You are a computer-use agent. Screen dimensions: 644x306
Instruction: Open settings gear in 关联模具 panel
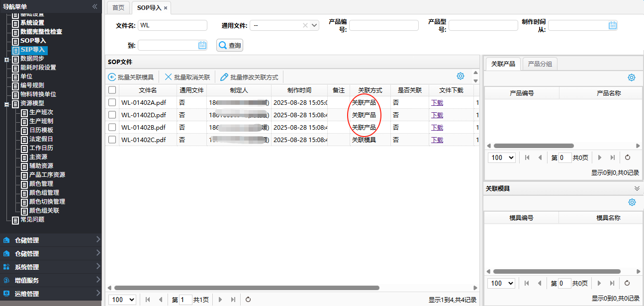click(632, 202)
